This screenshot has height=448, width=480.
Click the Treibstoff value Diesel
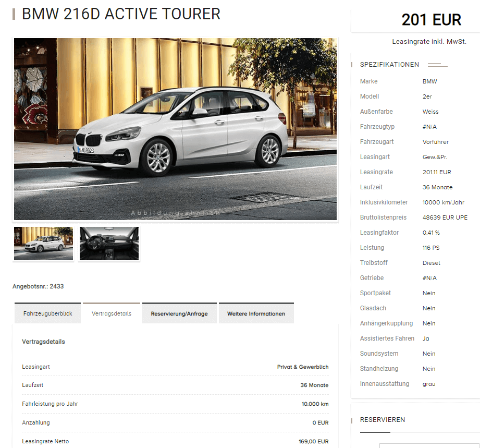pyautogui.click(x=432, y=263)
